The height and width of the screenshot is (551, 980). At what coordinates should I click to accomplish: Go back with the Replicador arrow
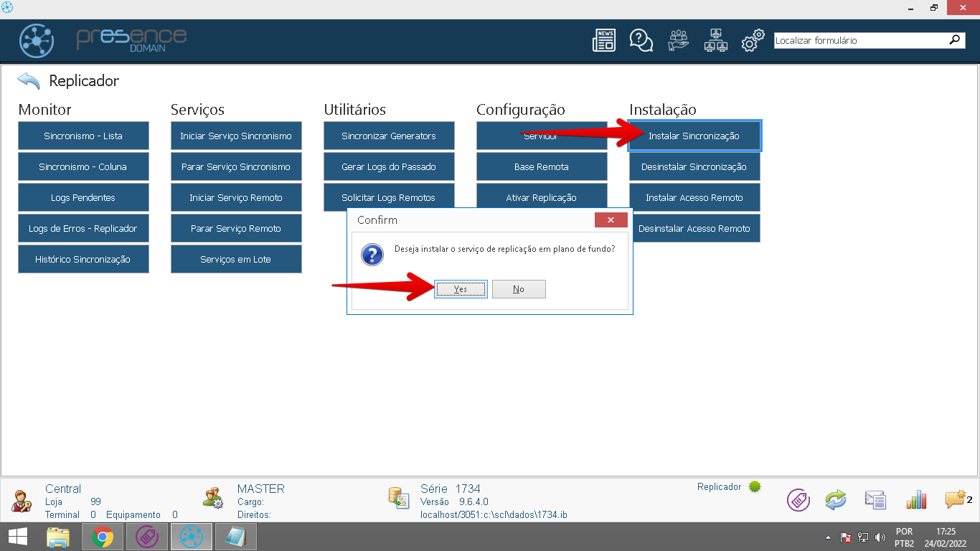click(x=29, y=80)
